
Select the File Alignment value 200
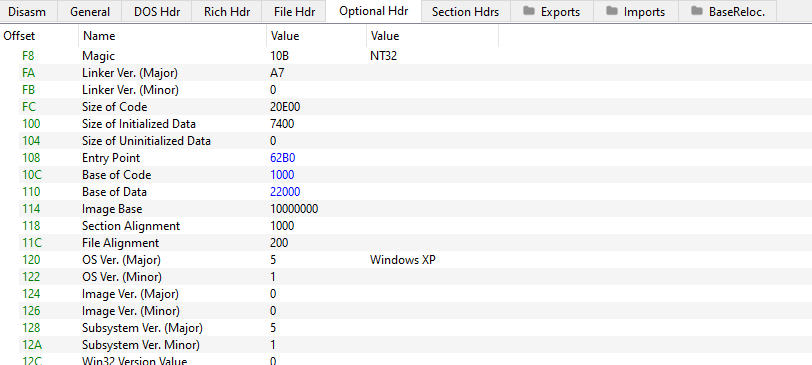[279, 243]
